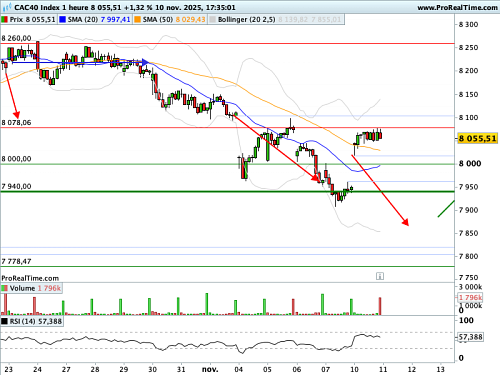Screen dimensions: 500x375
Task: Click the black RSI (14) color swatch
Action: coord(5,321)
